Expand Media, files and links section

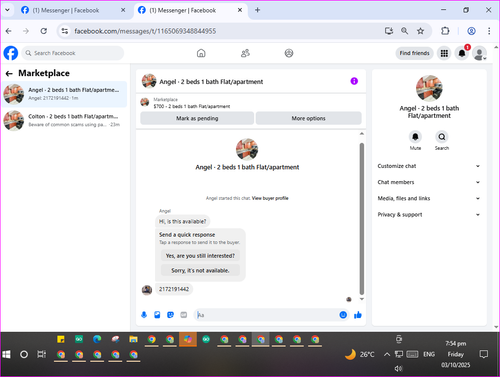[x=429, y=198]
